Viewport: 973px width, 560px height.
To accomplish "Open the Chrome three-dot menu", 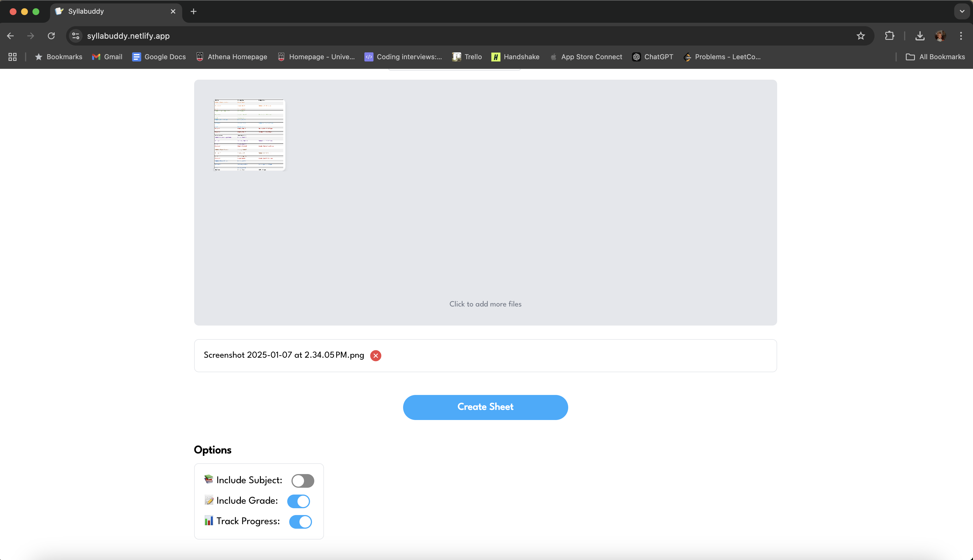I will pyautogui.click(x=961, y=36).
